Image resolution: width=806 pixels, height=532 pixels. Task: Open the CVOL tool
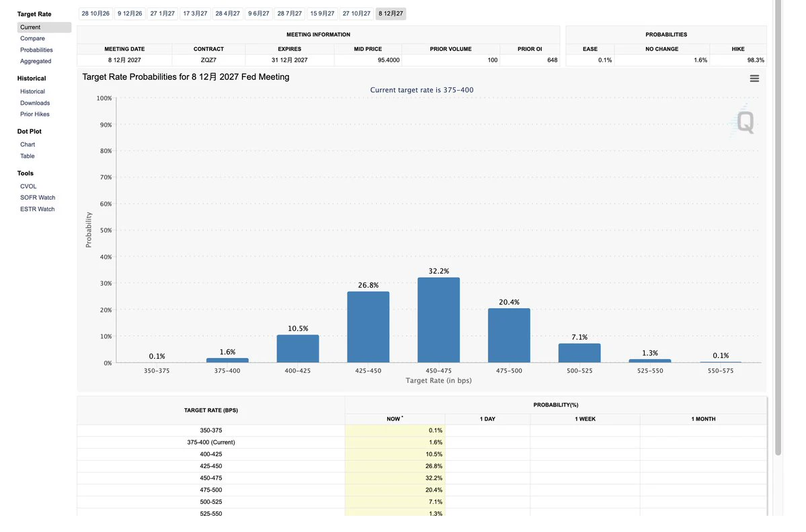tap(28, 187)
